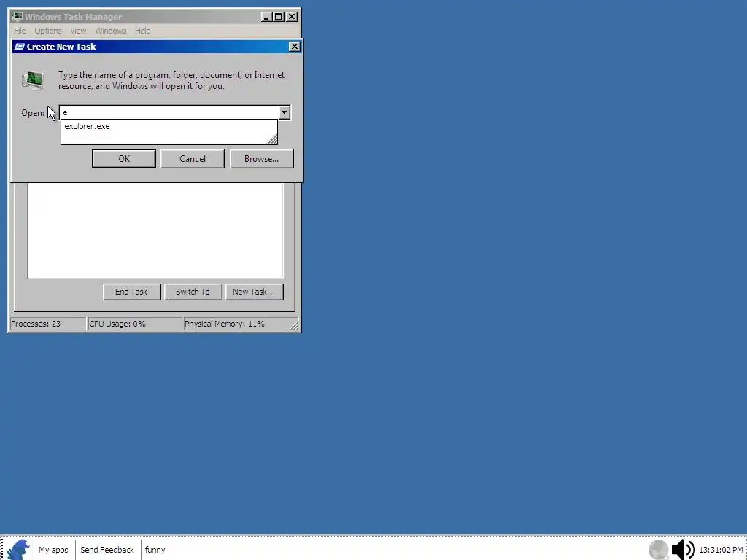Open the Help menu in Task Manager

click(x=142, y=31)
